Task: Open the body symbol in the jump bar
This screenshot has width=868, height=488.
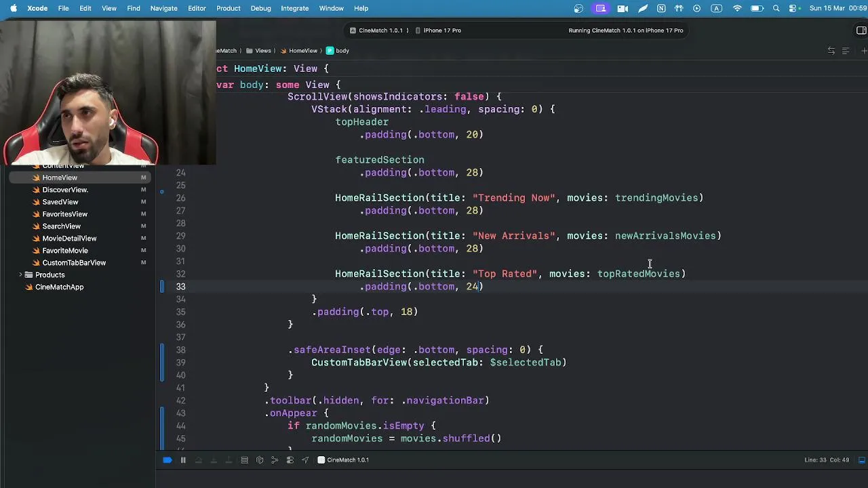Action: tap(338, 51)
